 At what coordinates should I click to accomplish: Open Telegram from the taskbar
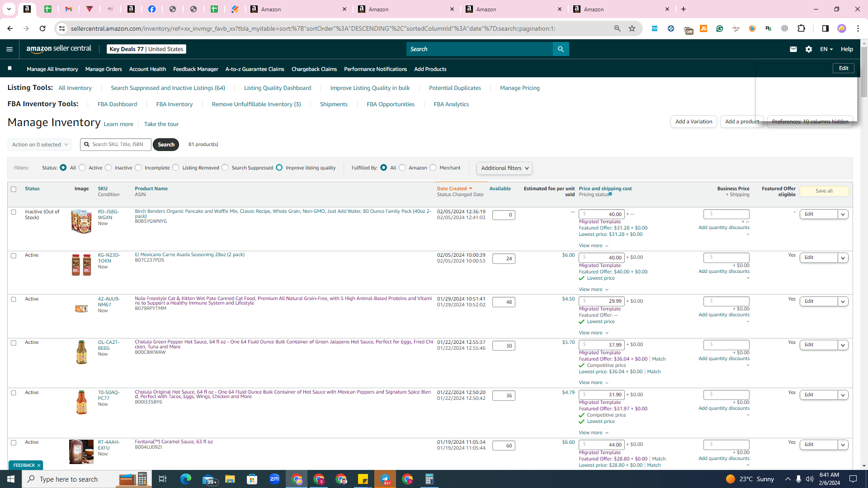coord(385,479)
